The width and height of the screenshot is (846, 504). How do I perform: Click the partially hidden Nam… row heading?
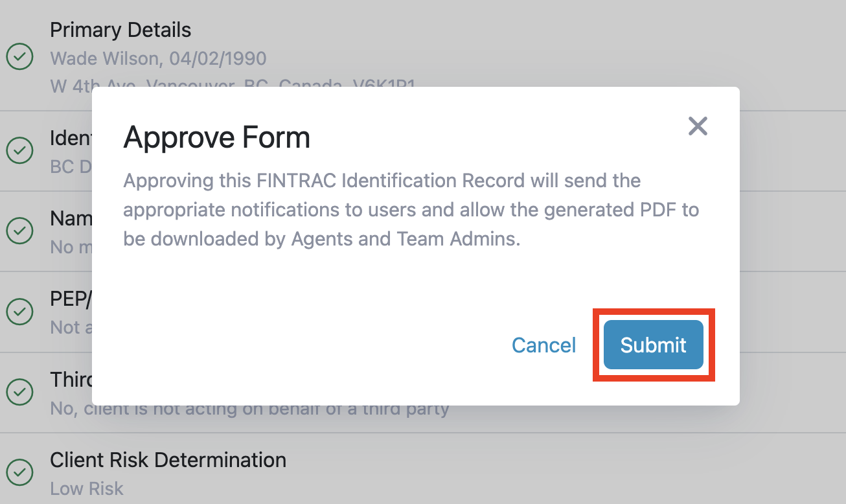click(71, 218)
